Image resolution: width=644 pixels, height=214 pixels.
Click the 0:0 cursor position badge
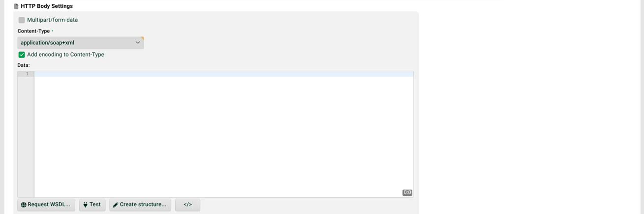point(407,192)
